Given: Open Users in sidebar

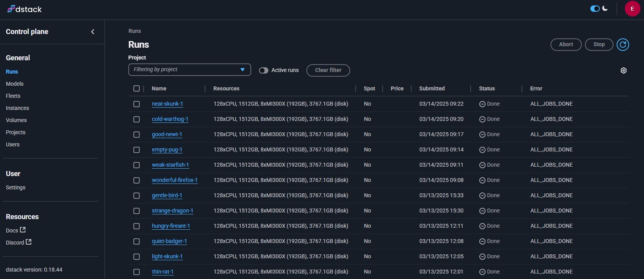Looking at the screenshot, I should [x=13, y=144].
